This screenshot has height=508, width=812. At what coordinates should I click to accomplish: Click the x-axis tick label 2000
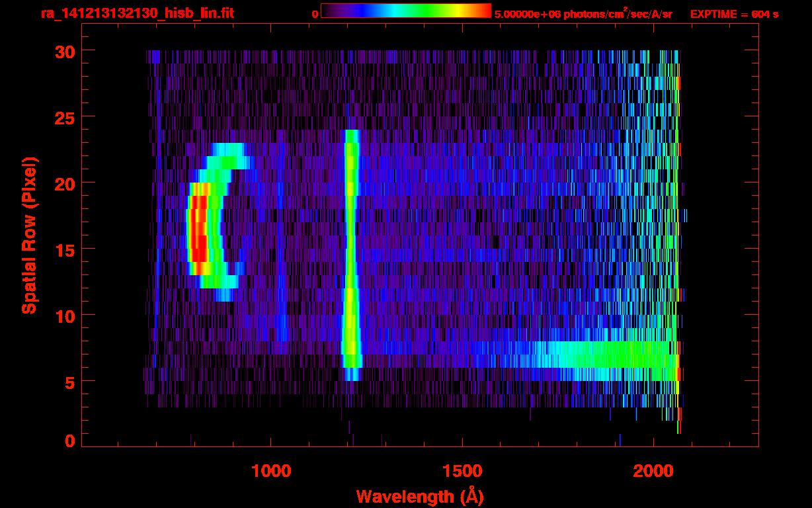click(x=653, y=471)
